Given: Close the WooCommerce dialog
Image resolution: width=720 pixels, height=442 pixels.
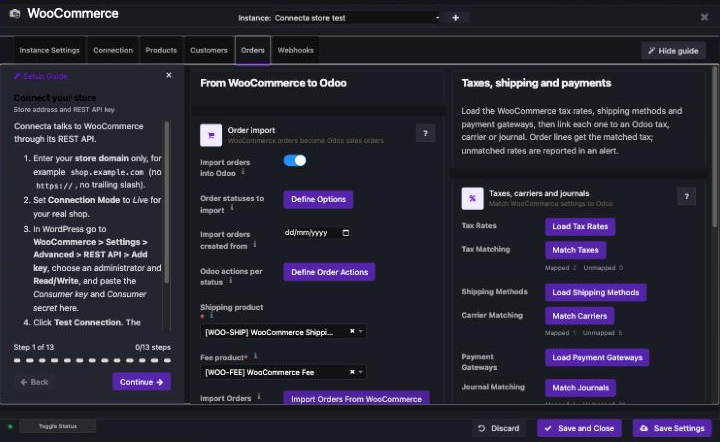Looking at the screenshot, I should click(704, 17).
